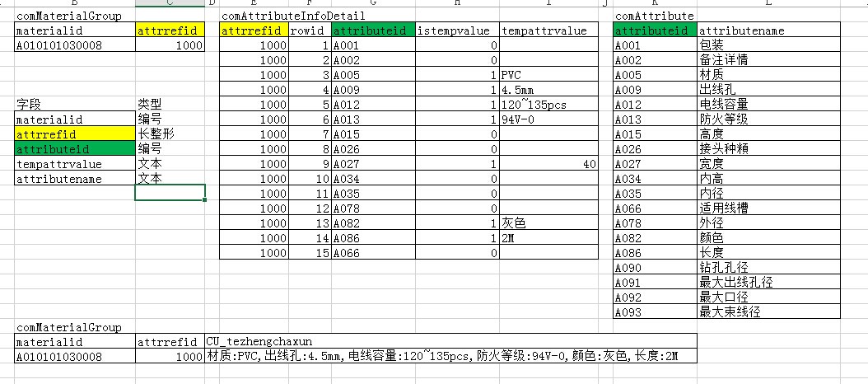Image resolution: width=868 pixels, height=384 pixels.
Task: Click A027 in the rowid 9 row
Action: pos(374,164)
